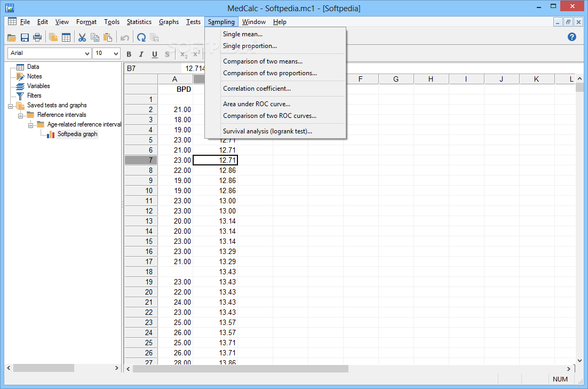
Task: Open the spreadsheet grid toolbar icon
Action: (66, 37)
